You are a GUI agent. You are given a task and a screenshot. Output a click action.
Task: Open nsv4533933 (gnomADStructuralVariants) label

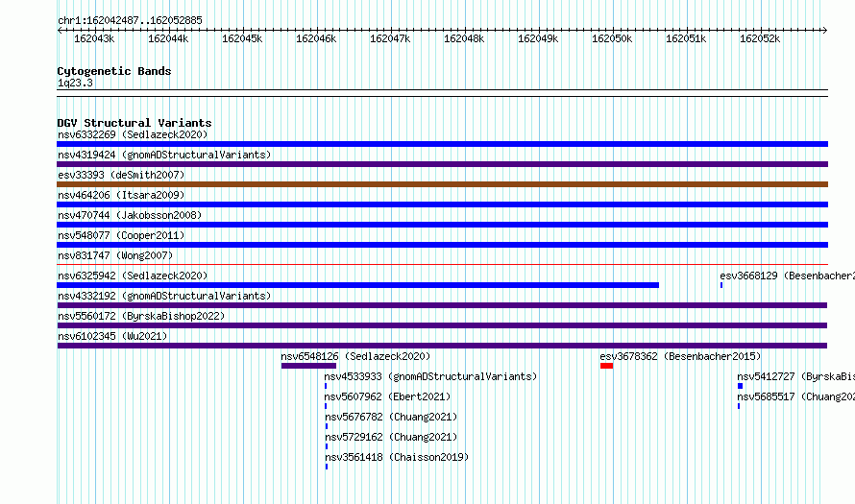pos(430,376)
